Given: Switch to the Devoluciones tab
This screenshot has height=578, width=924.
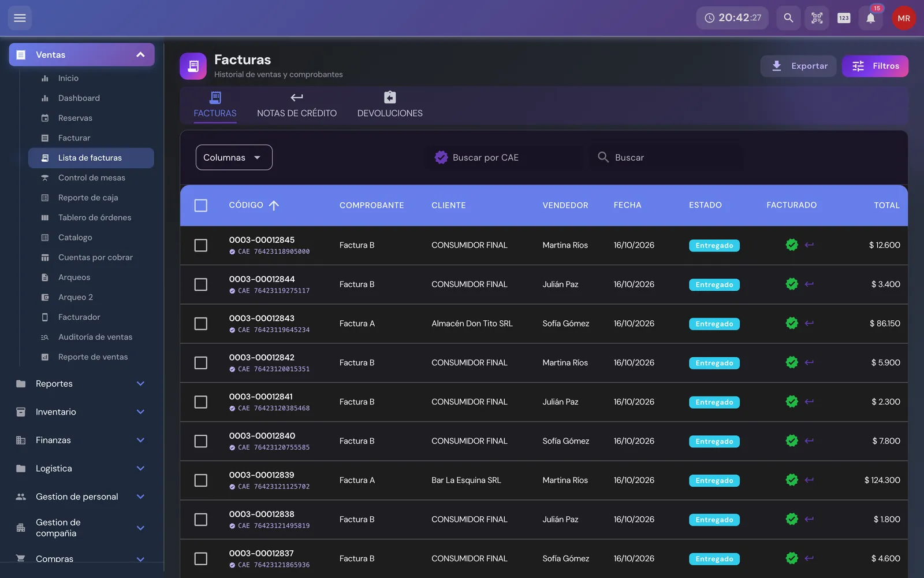Looking at the screenshot, I should pyautogui.click(x=390, y=105).
